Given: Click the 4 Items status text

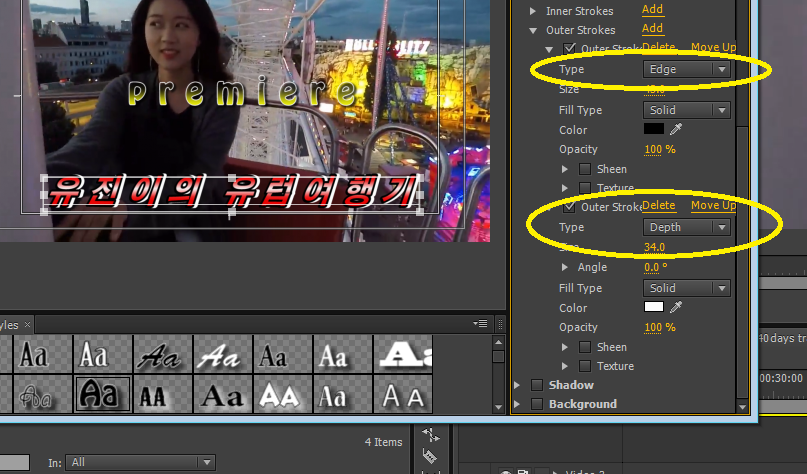Looking at the screenshot, I should point(383,442).
